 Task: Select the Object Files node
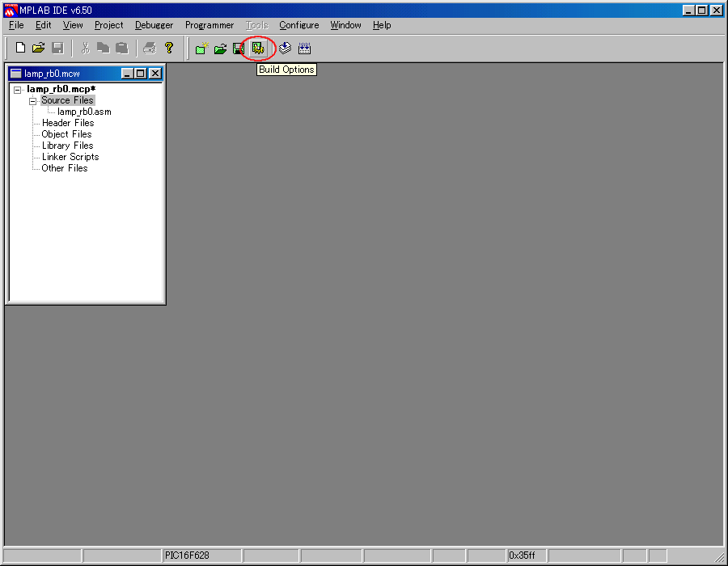tap(66, 134)
